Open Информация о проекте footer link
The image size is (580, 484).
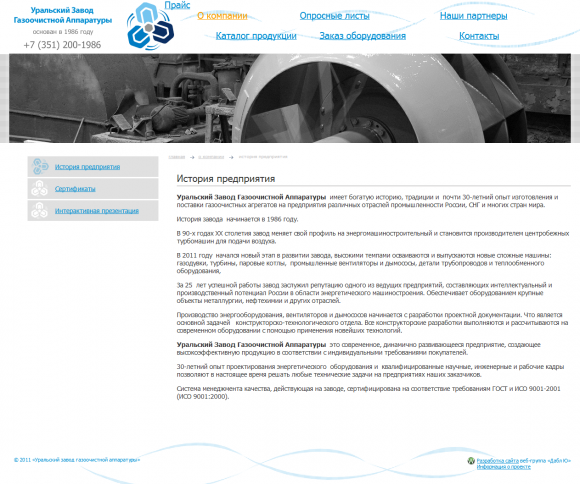click(x=503, y=467)
